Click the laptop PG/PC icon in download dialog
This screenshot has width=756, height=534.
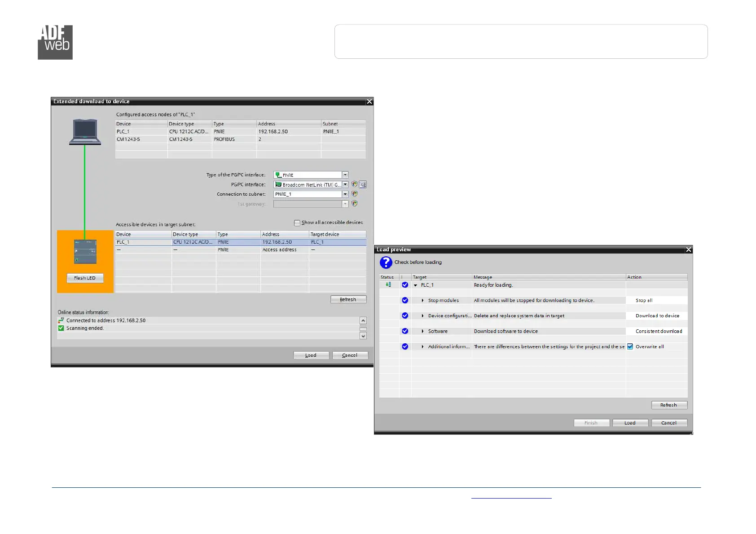coord(85,132)
